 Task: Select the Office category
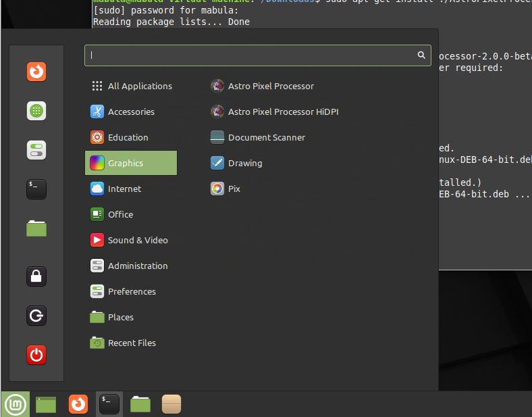131,215
